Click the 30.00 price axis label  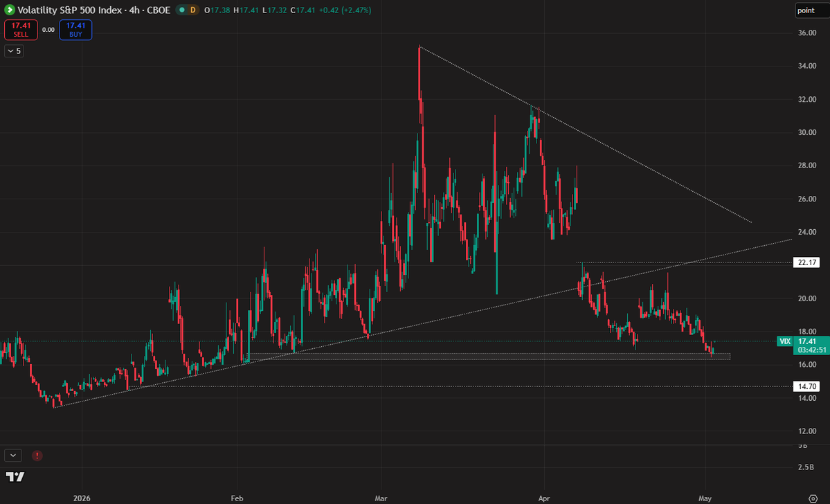point(806,132)
